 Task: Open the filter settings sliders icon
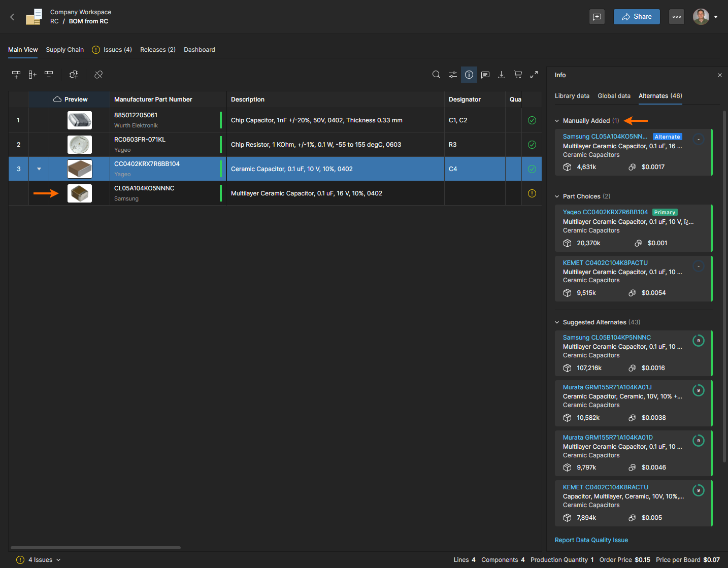[x=452, y=75]
